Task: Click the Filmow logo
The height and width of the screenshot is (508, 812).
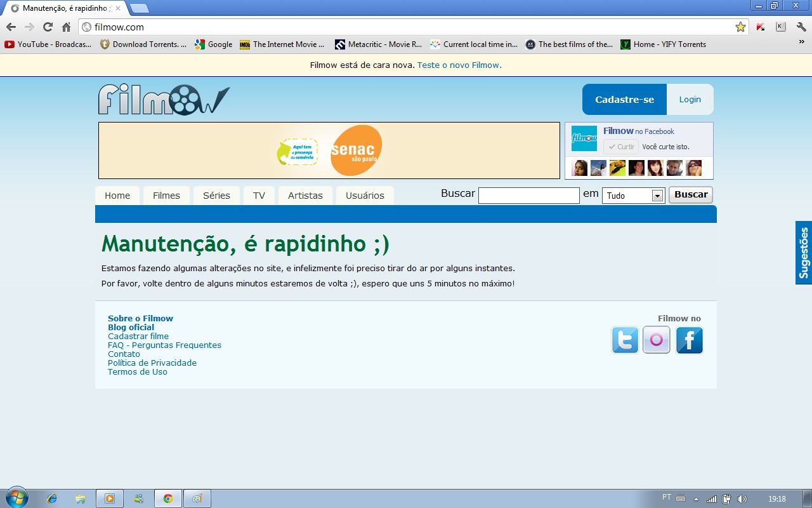Action: 164,100
